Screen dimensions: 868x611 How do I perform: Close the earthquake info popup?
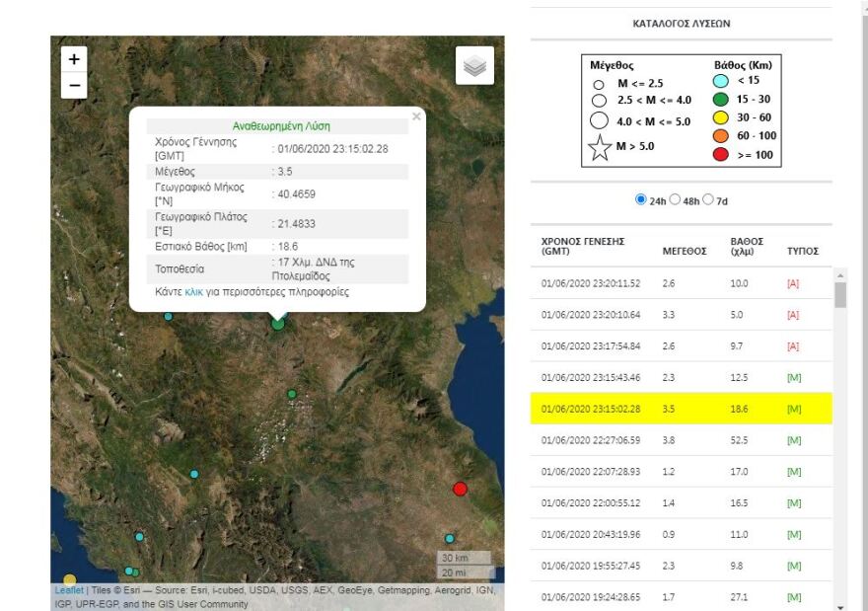click(416, 116)
